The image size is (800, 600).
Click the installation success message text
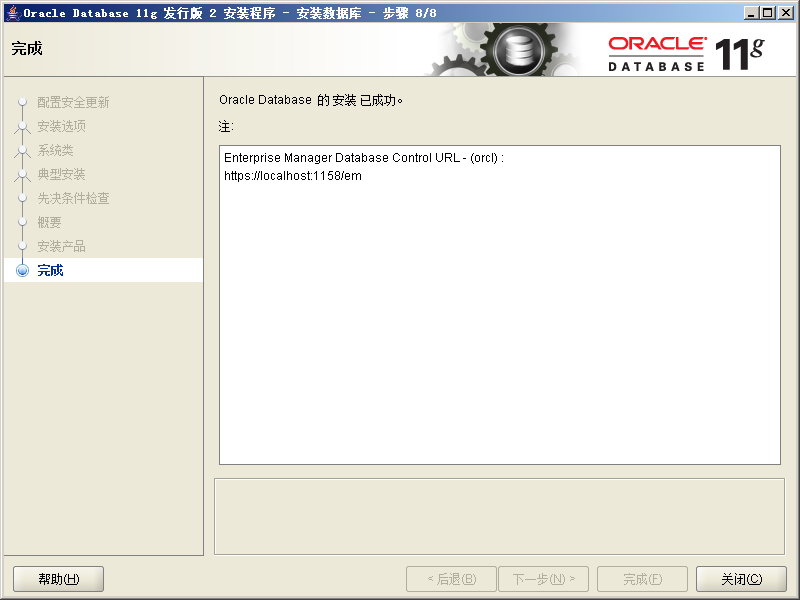tap(311, 100)
